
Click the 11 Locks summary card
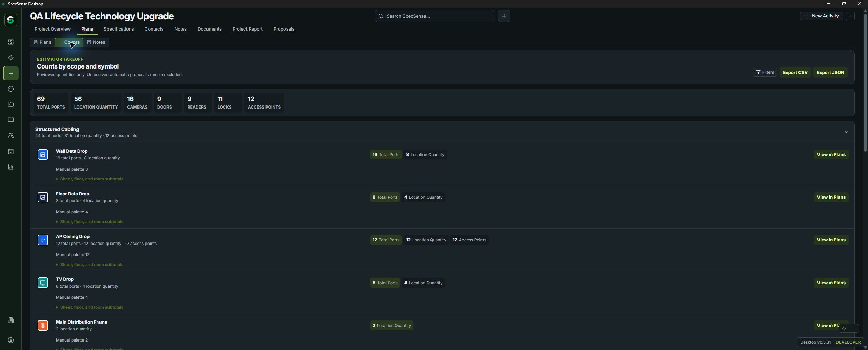228,103
